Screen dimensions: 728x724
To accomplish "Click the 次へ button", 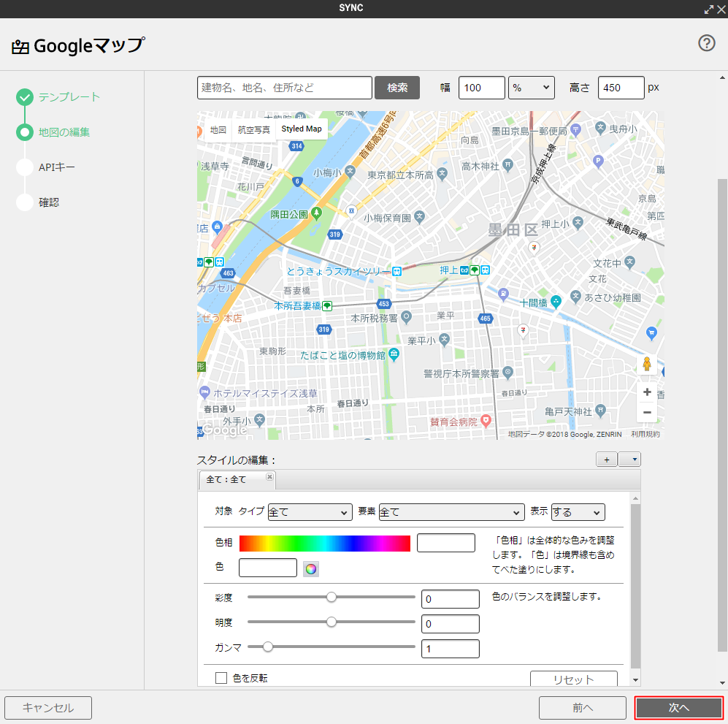I will point(679,708).
